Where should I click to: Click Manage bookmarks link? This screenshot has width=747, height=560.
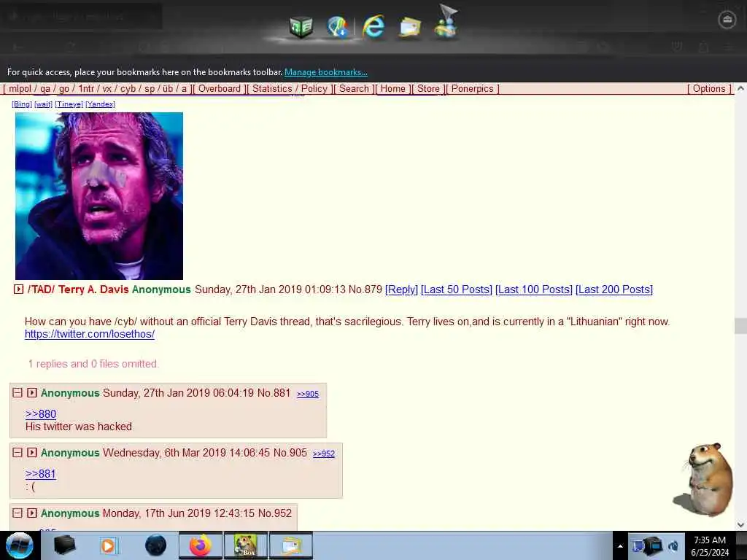(x=326, y=72)
